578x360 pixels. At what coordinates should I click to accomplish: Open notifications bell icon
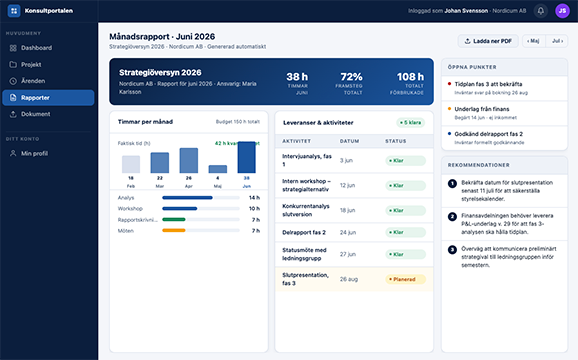click(540, 11)
